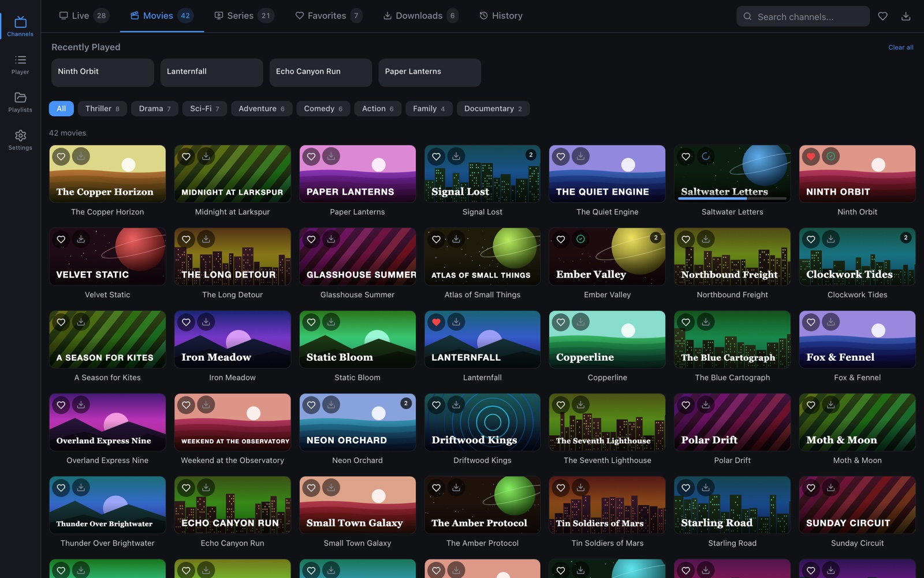Click download icon on Signal Lost
The height and width of the screenshot is (578, 924).
coord(456,156)
